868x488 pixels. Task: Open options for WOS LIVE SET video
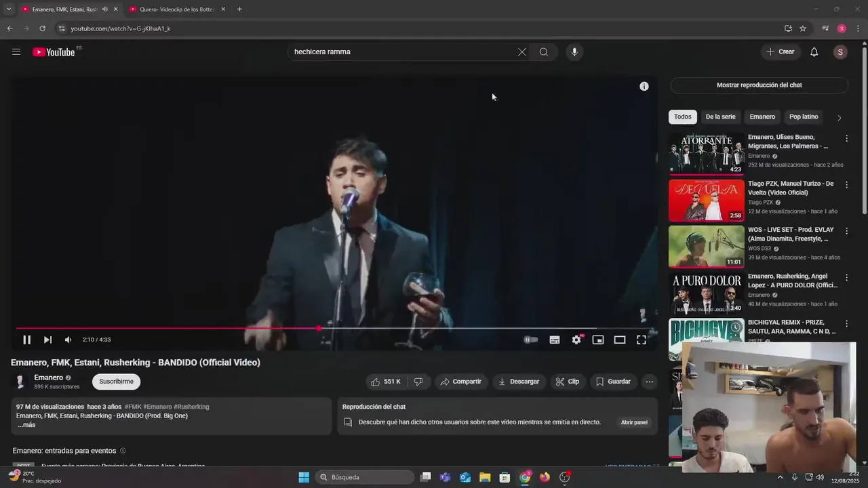click(846, 231)
